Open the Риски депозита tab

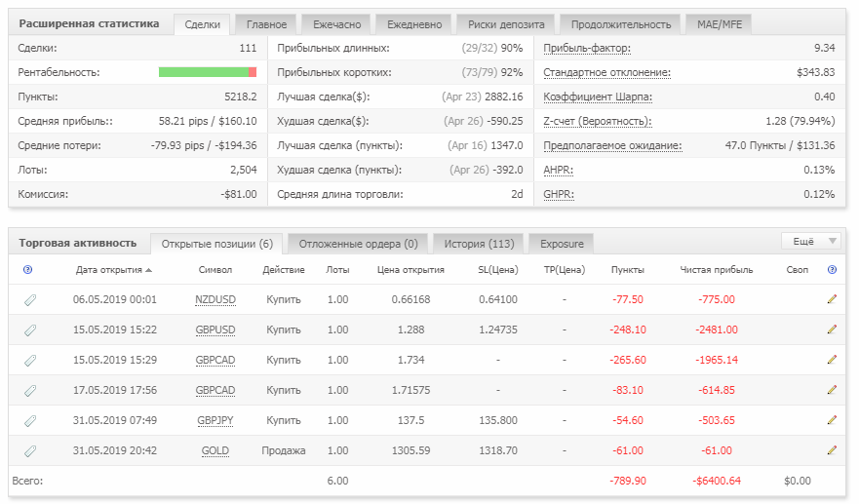[x=506, y=24]
